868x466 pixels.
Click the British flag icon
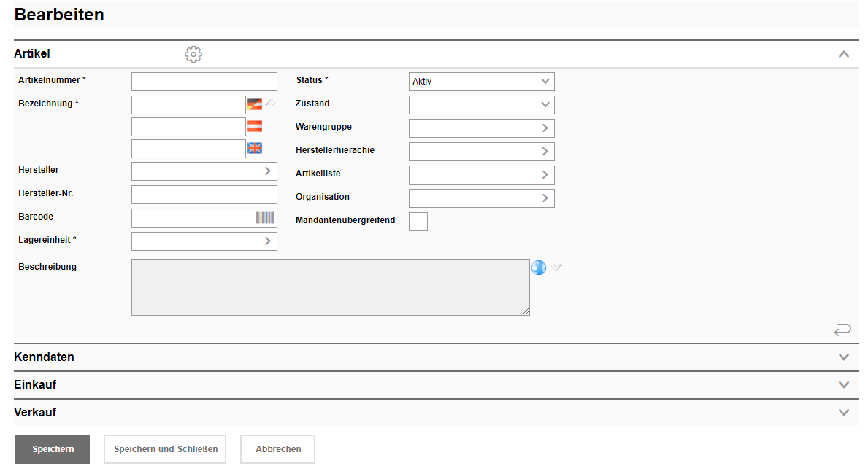tap(255, 148)
